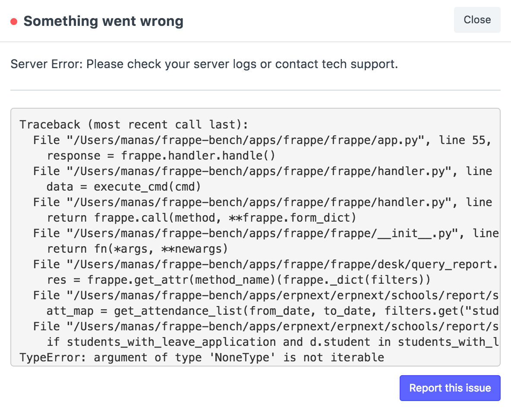The image size is (511, 420).
Task: Click the Traceback heading line
Action: tap(134, 125)
